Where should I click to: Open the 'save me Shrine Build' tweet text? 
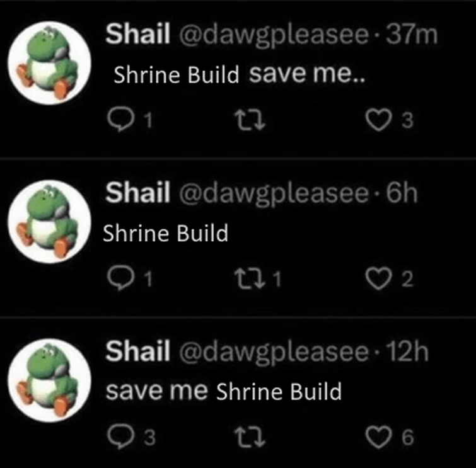(224, 391)
